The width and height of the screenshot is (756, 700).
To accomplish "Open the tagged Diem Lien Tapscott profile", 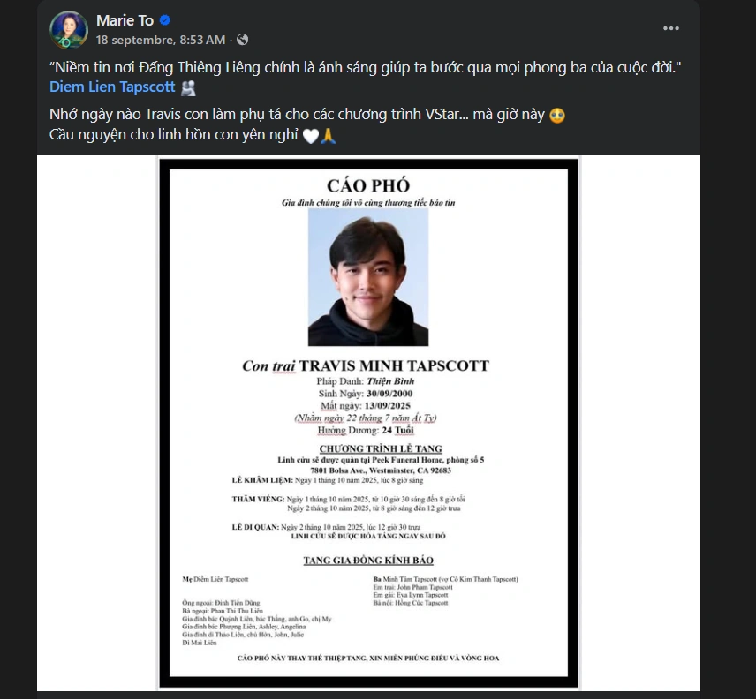I will point(112,87).
